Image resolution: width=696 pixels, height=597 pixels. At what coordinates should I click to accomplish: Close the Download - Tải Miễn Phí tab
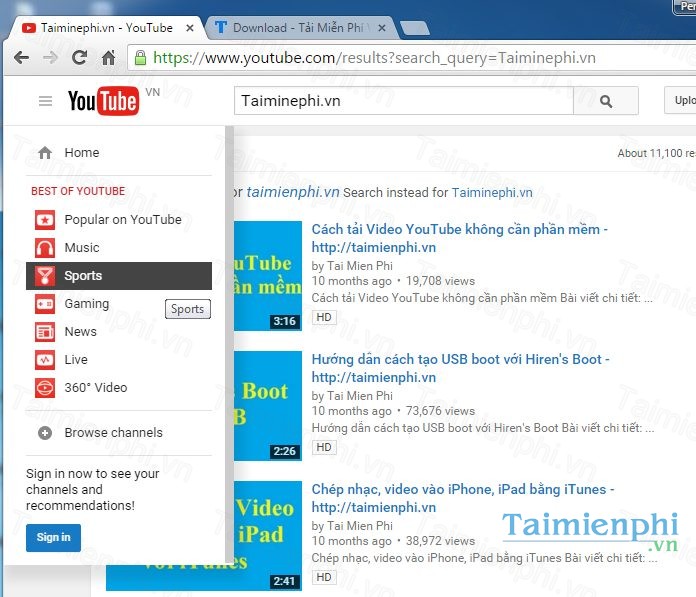(382, 28)
